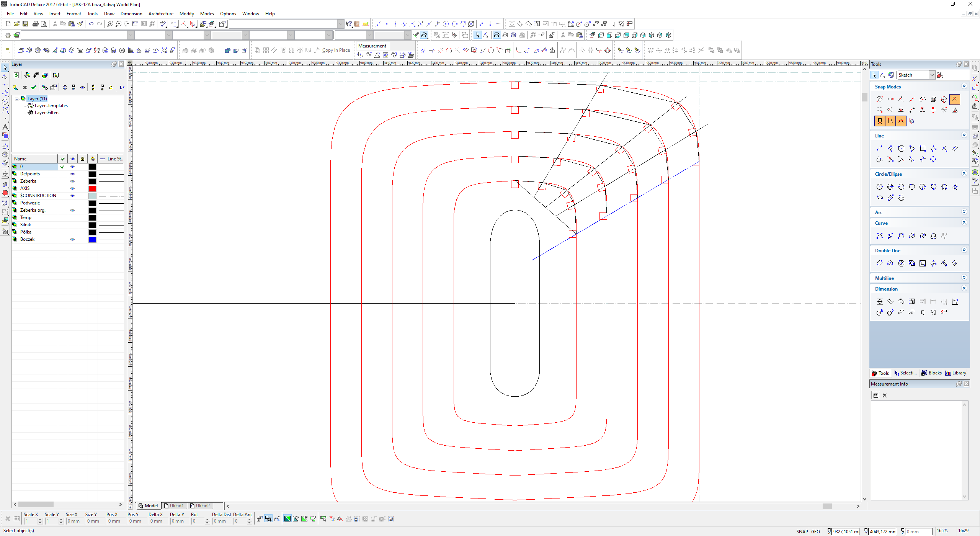The height and width of the screenshot is (536, 980).
Task: Click the Zoom In magnifier icon
Action: (110, 24)
